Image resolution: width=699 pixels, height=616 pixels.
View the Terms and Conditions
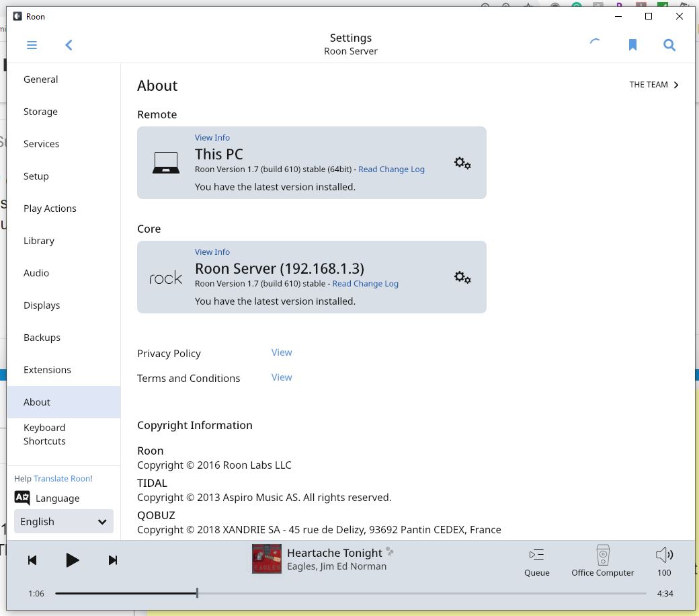(x=282, y=377)
